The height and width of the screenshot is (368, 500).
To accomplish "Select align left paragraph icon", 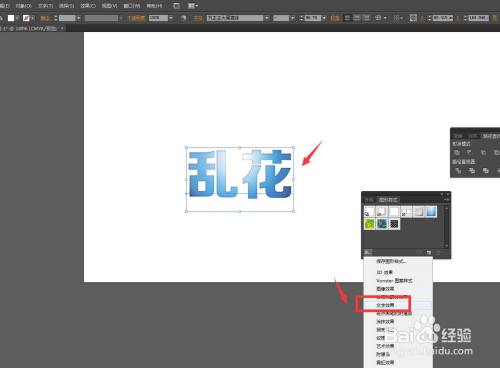I will [347, 18].
